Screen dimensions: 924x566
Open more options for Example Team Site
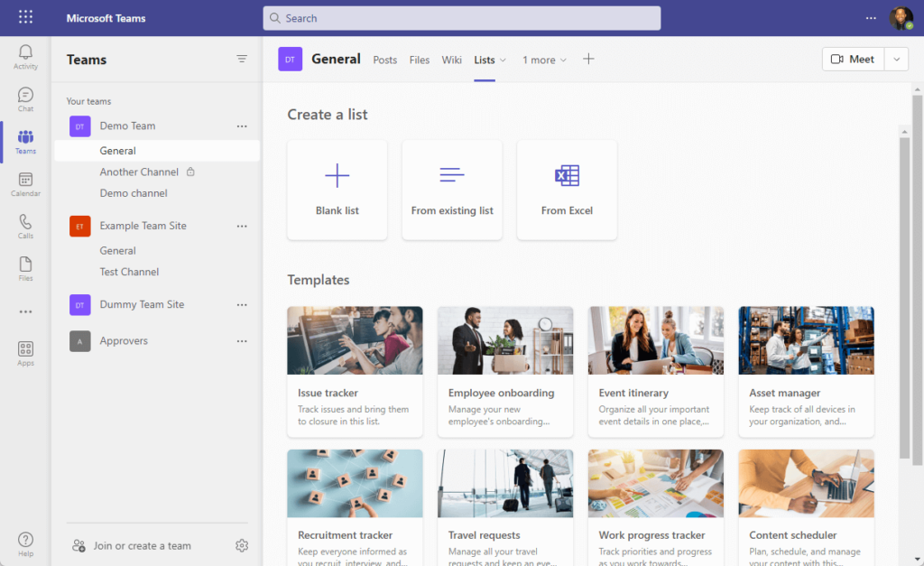(x=242, y=227)
